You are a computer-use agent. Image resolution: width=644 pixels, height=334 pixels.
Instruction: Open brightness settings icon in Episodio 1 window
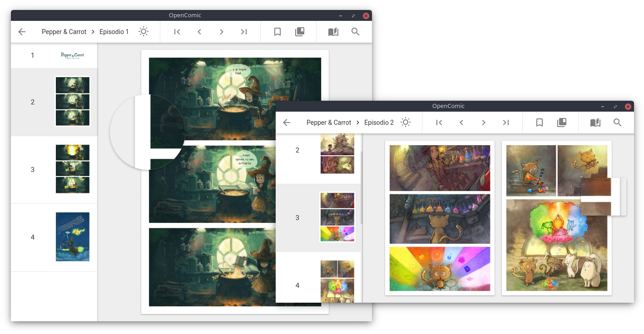tap(144, 32)
